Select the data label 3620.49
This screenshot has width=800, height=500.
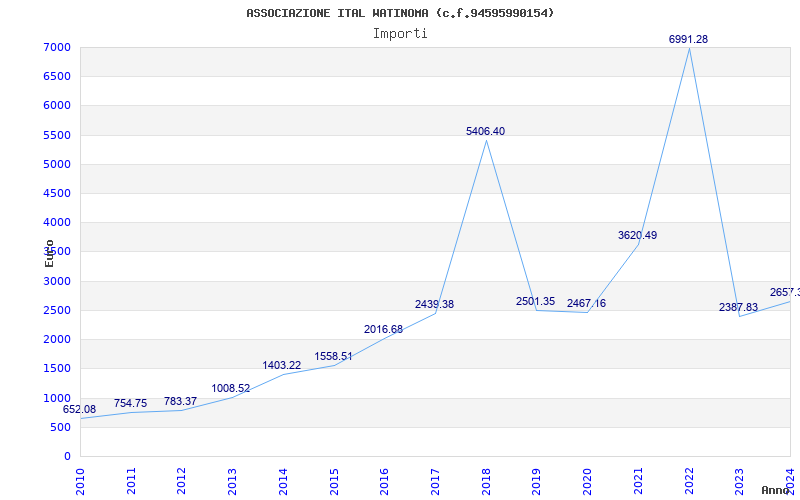(x=637, y=236)
